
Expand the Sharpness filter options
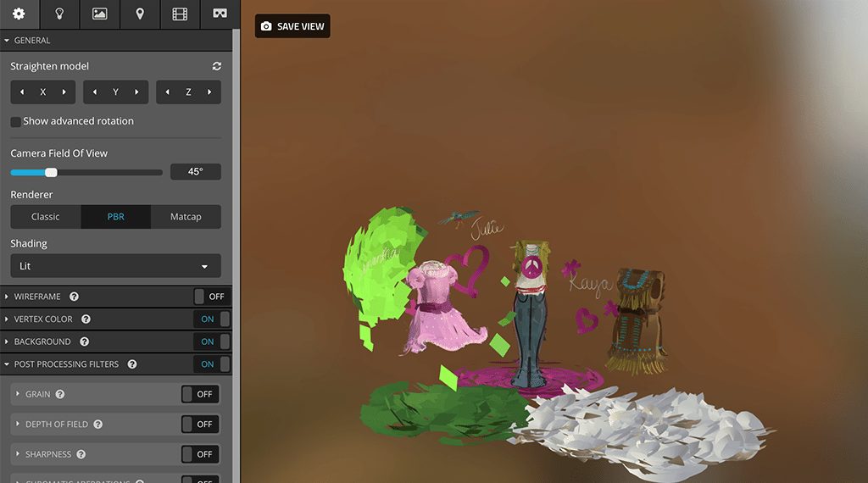coord(18,453)
